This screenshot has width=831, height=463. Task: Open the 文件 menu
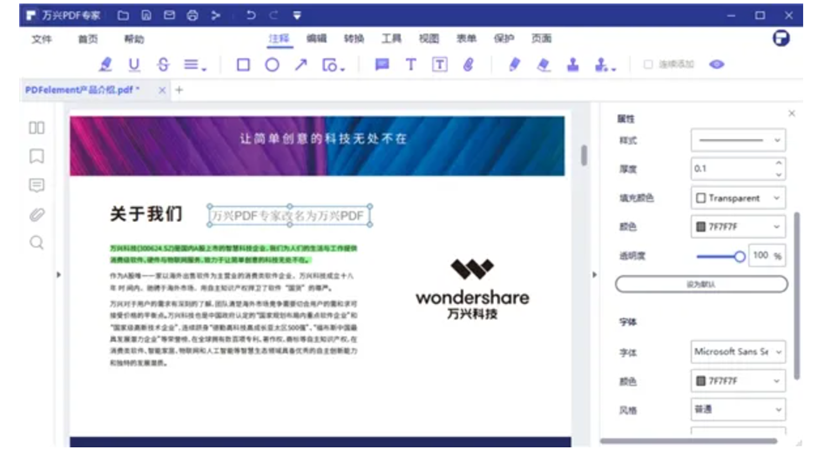click(x=41, y=39)
